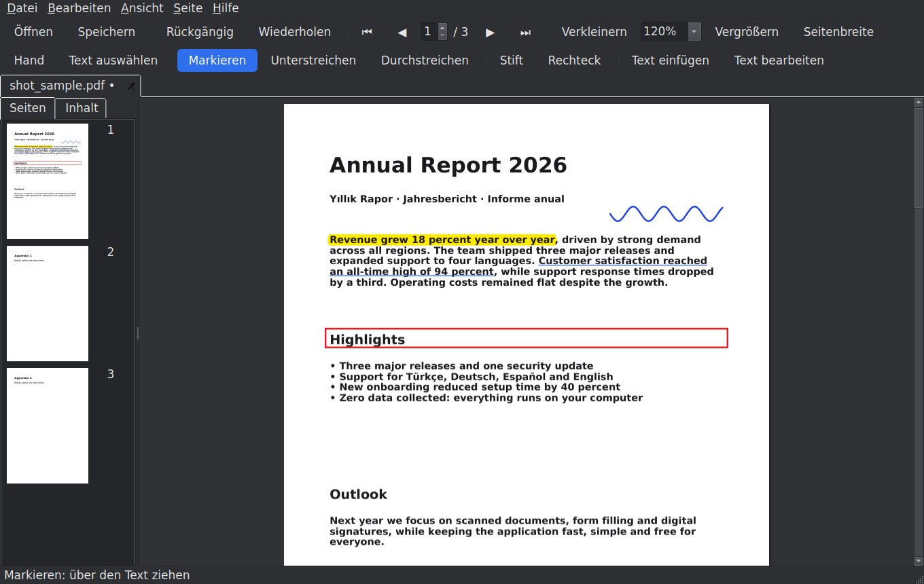Choose the Durchstreichen tool

[425, 60]
